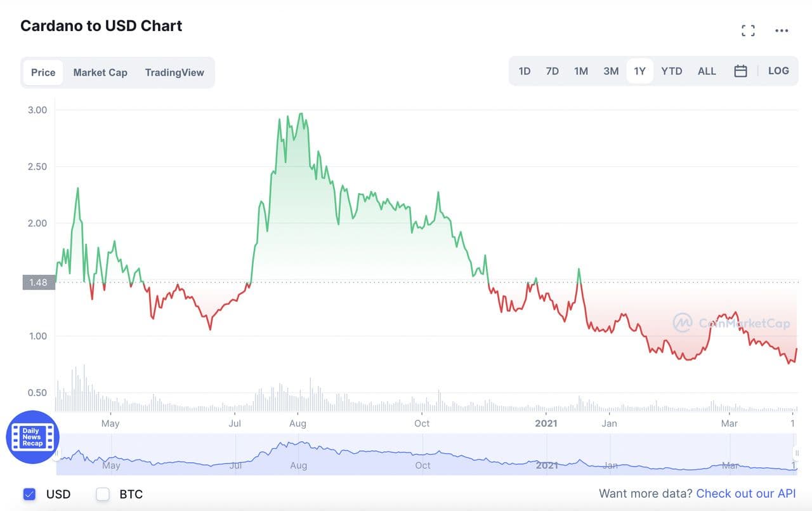The width and height of the screenshot is (812, 511).
Task: Choose the 1M time range
Action: (581, 71)
